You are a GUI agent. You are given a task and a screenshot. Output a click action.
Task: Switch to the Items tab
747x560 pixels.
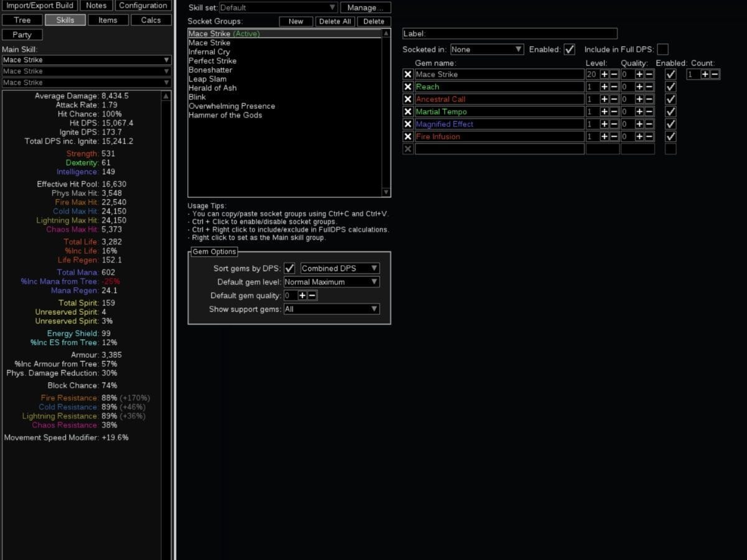point(108,19)
